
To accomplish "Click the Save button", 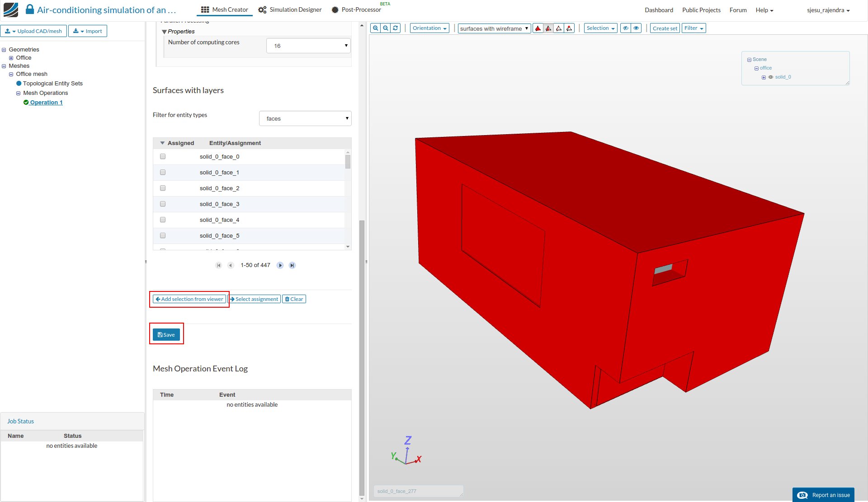I will point(166,335).
